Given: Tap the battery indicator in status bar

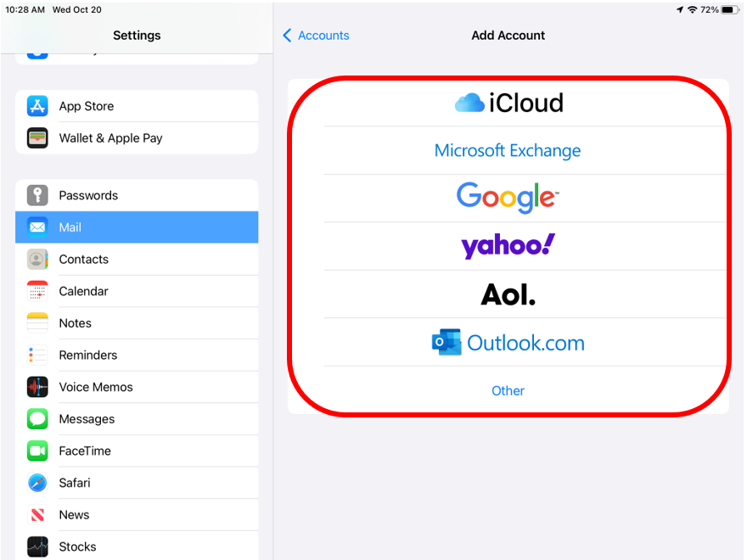Looking at the screenshot, I should click(x=730, y=9).
